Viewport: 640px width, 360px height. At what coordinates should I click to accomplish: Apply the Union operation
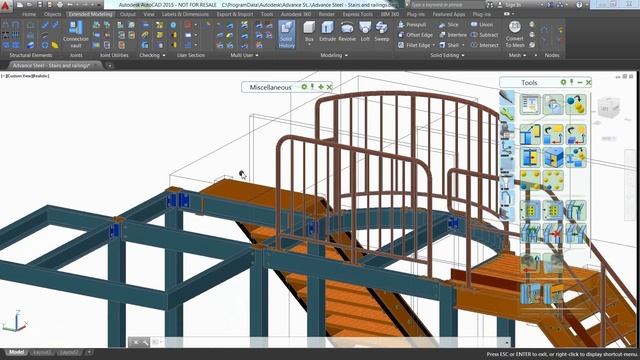point(482,24)
